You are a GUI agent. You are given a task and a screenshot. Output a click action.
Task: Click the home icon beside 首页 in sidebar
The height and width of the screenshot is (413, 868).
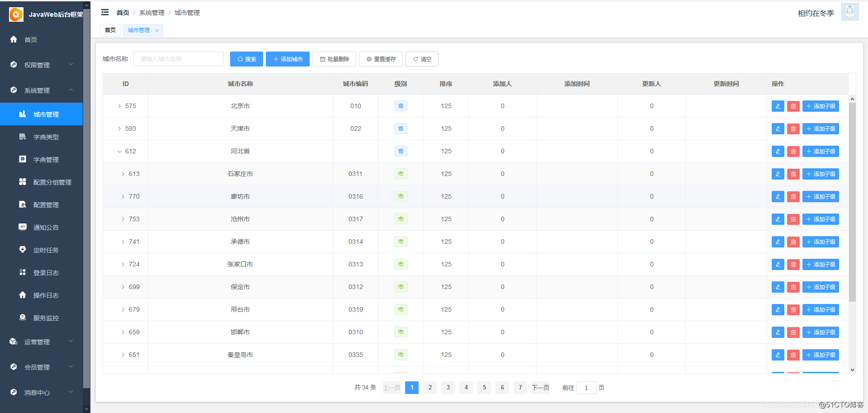pyautogui.click(x=14, y=39)
